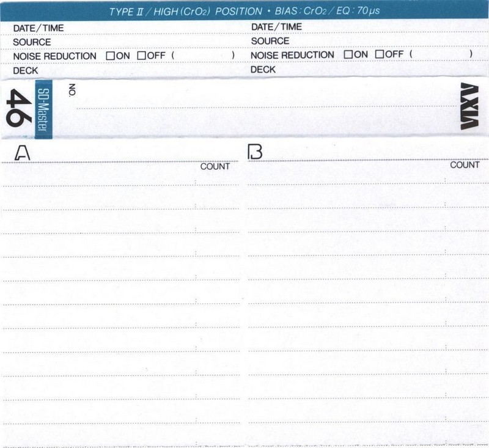Screen dimensions: 489x448
Task: Click the Type II CrO2 header banner
Action: click(x=244, y=12)
